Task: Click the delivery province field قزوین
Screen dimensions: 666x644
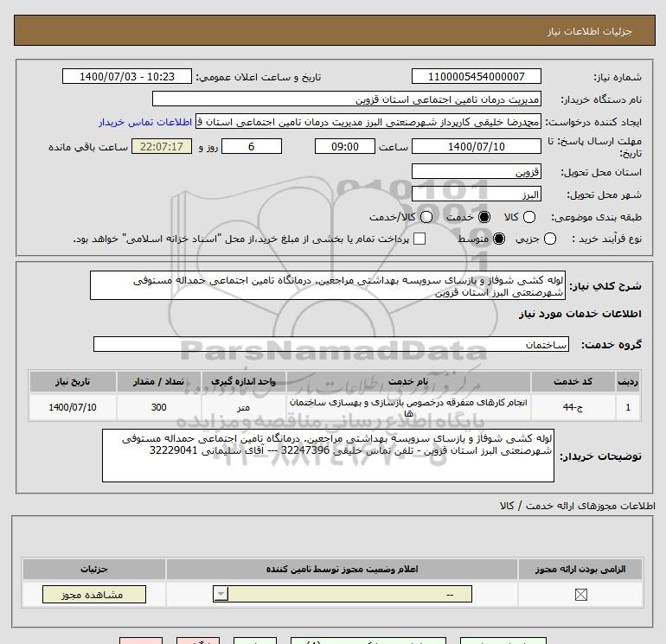Action: pyautogui.click(x=476, y=172)
